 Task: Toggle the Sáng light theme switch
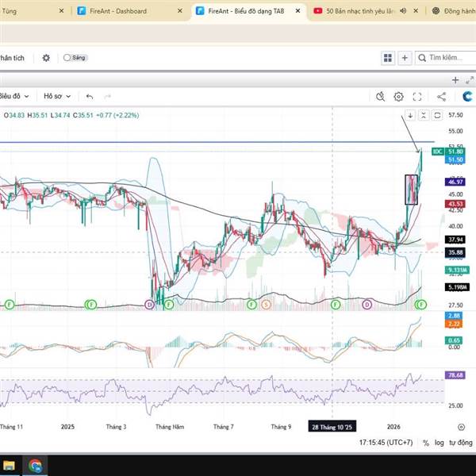(75, 58)
